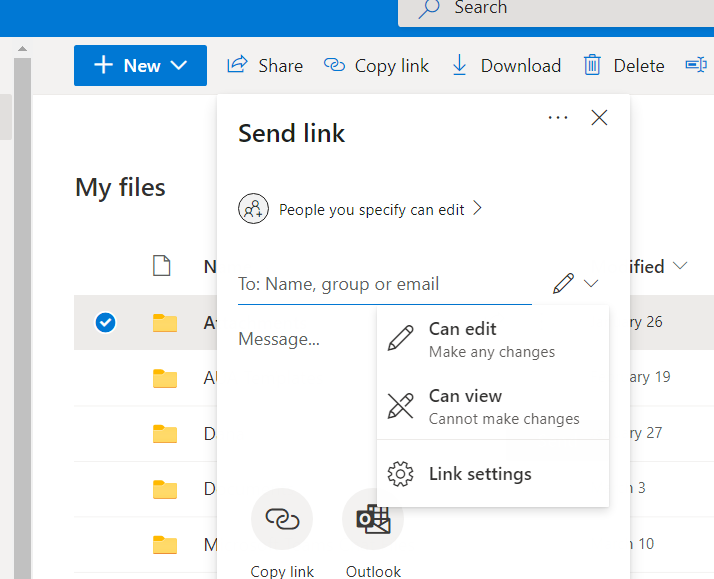Click the Download arrow icon in toolbar

460,65
